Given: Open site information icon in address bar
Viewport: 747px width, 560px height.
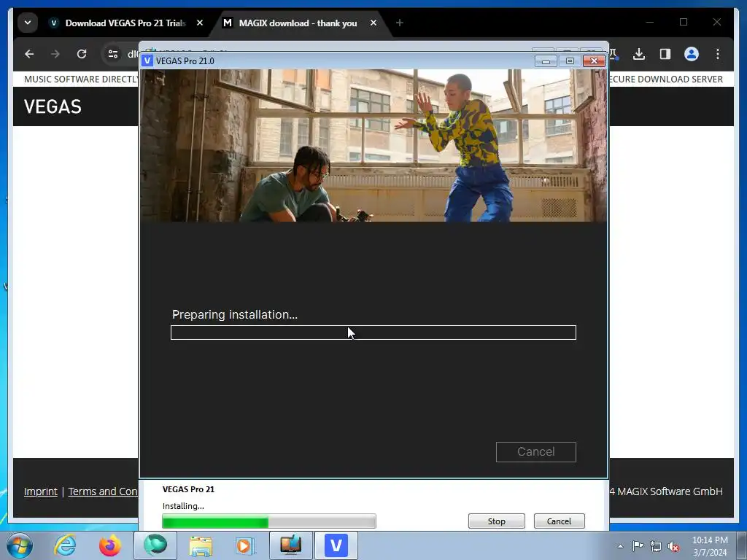Looking at the screenshot, I should 113,54.
